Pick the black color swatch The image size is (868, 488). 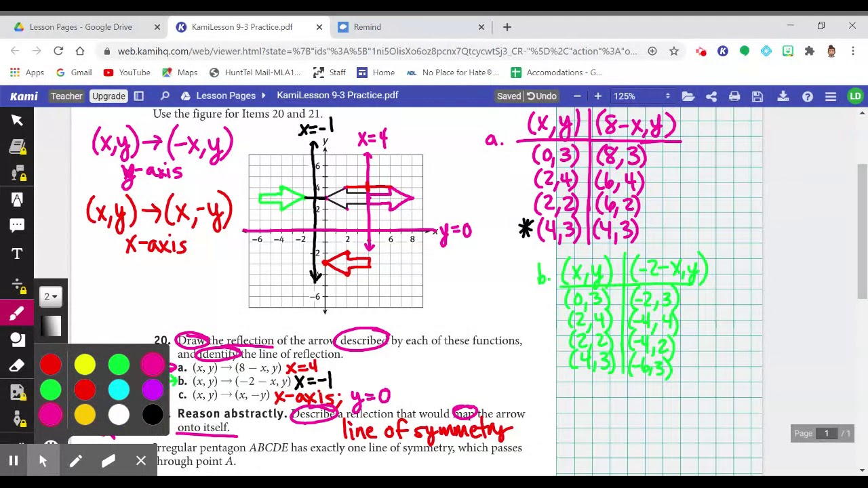(x=153, y=415)
